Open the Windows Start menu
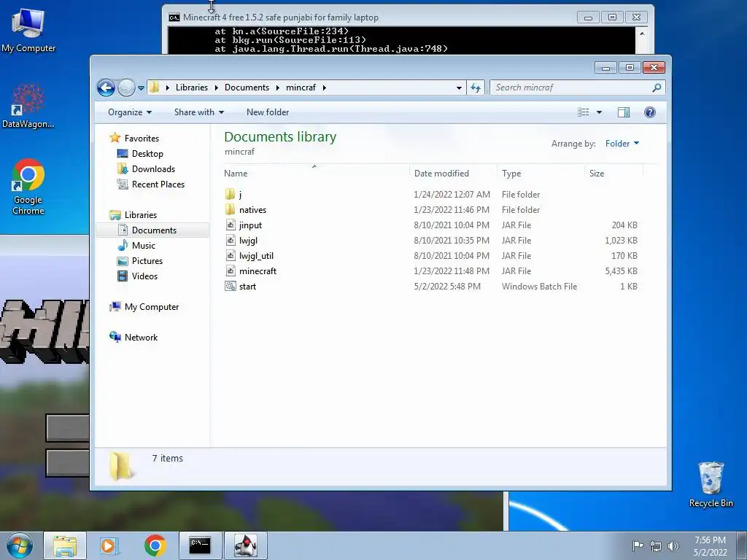This screenshot has height=560, width=747. coord(20,545)
